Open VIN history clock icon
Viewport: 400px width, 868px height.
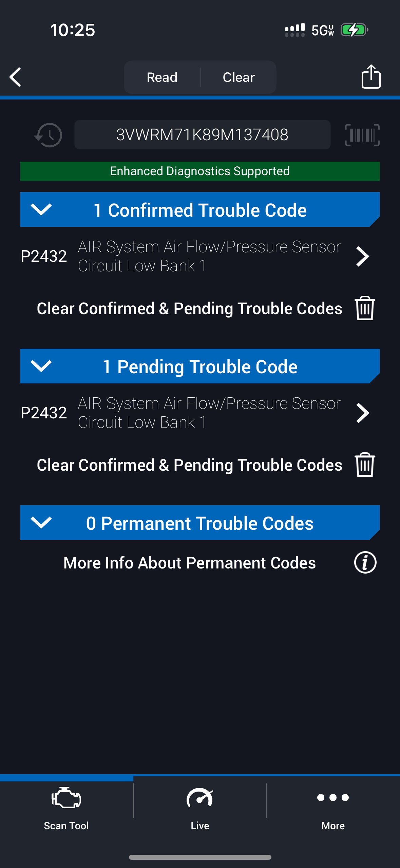pos(48,135)
